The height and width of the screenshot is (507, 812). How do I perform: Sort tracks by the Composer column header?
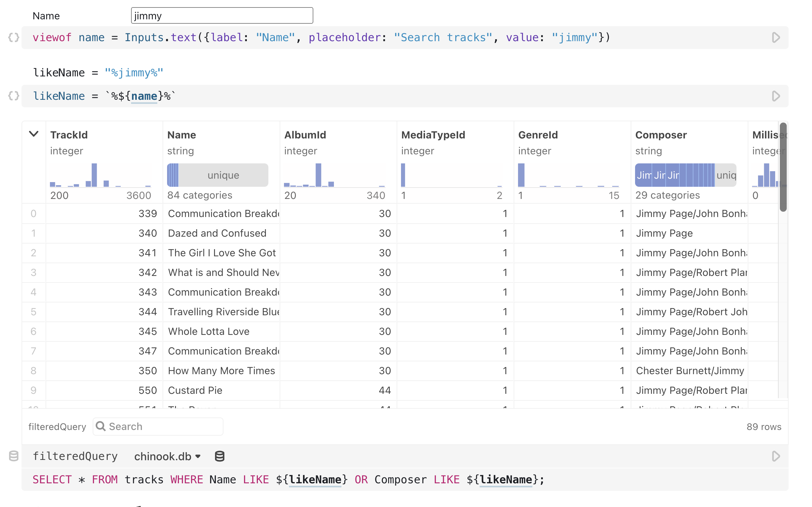point(661,135)
